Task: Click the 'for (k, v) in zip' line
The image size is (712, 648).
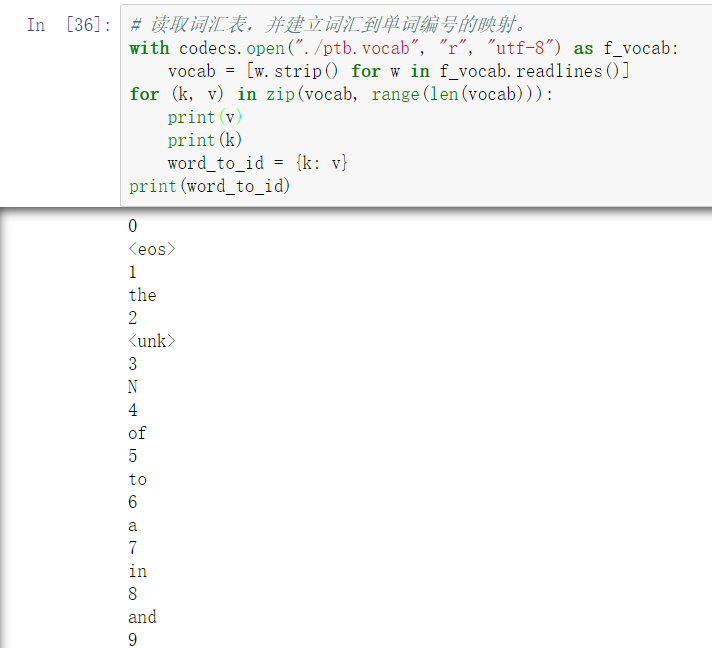Action: [341, 94]
